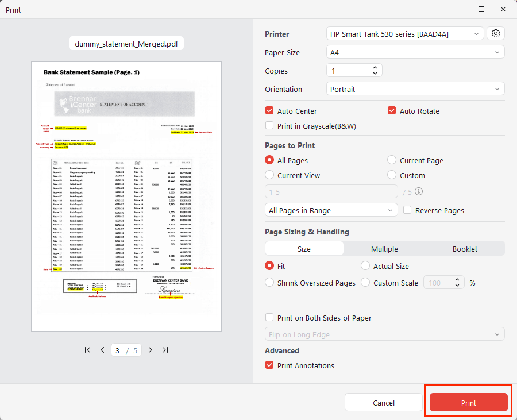This screenshot has height=420, width=517.
Task: Open Flip on Long Edge dropdown
Action: click(385, 334)
